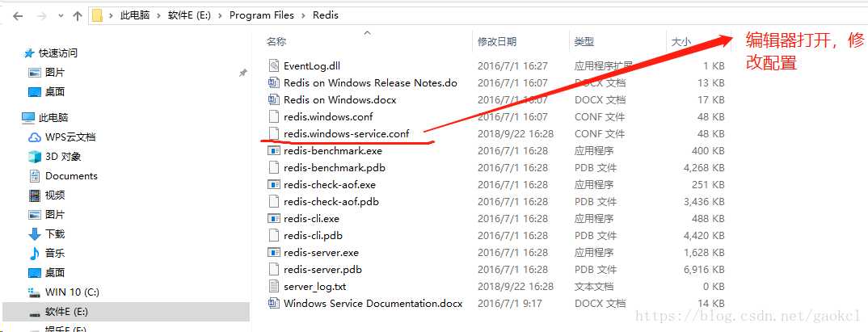
Task: Sort by the 类型 column header
Action: [x=584, y=41]
